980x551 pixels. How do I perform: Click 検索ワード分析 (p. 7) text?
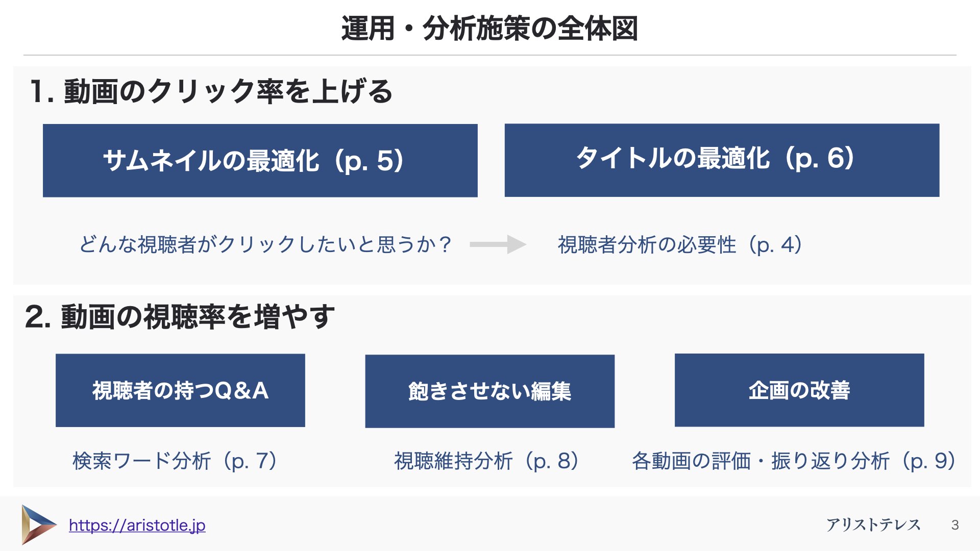[x=176, y=461]
